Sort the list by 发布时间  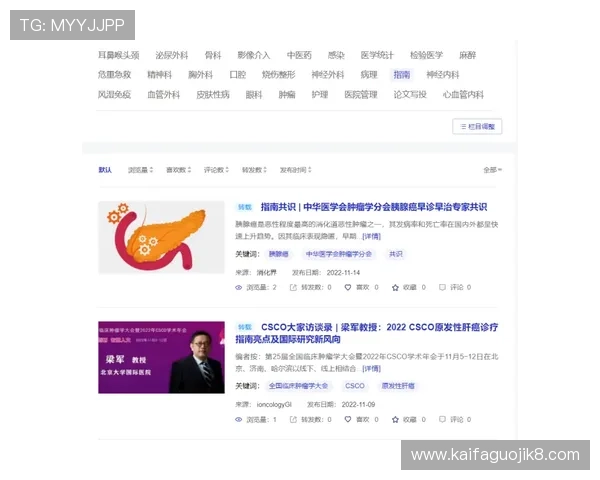(x=295, y=170)
